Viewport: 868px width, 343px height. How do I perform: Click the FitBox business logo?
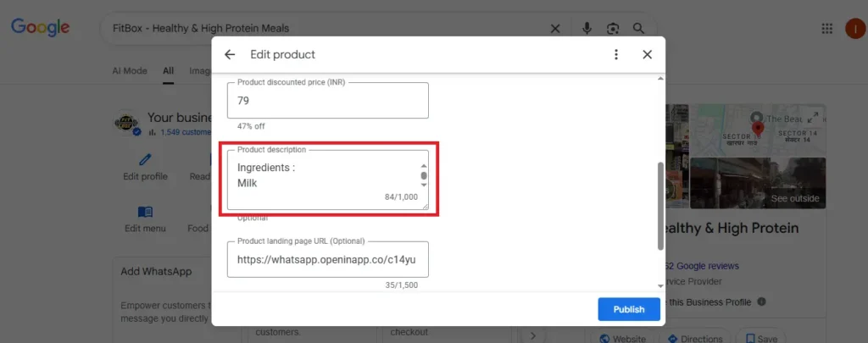pyautogui.click(x=126, y=123)
